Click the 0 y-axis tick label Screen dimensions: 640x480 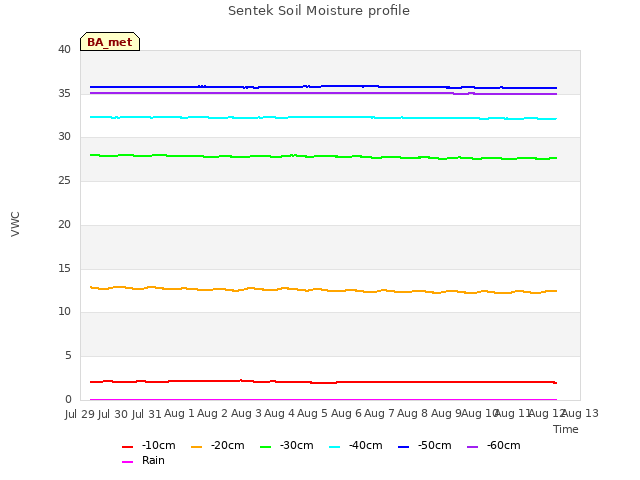68,399
